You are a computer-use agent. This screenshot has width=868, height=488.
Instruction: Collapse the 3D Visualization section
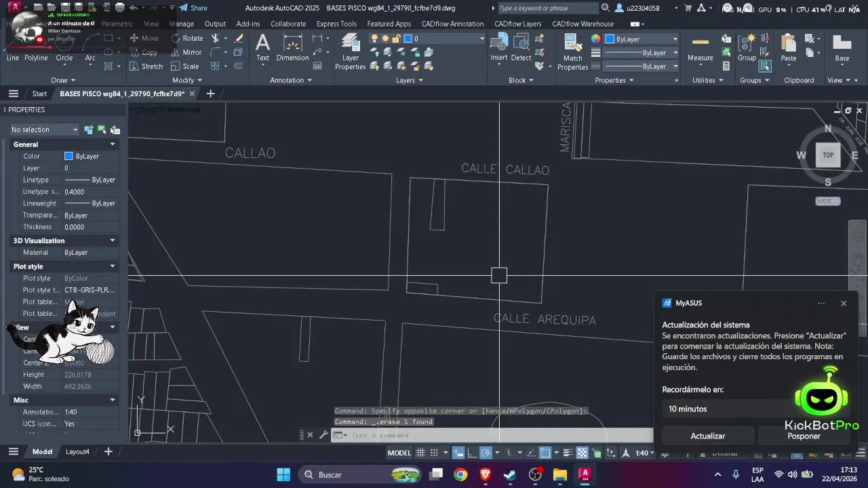coord(113,241)
